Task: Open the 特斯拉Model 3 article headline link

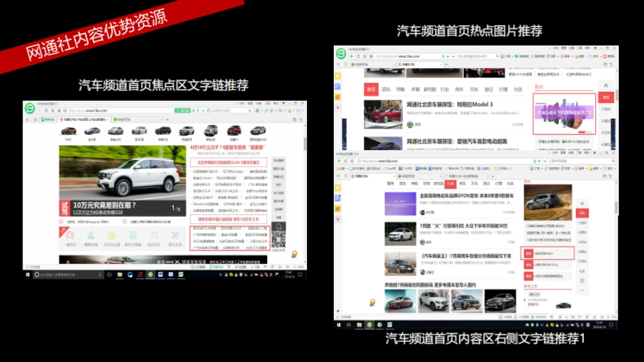Action: [x=450, y=105]
